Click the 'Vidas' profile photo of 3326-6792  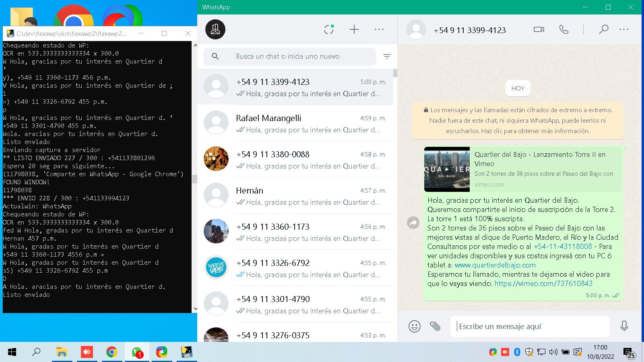point(216,267)
